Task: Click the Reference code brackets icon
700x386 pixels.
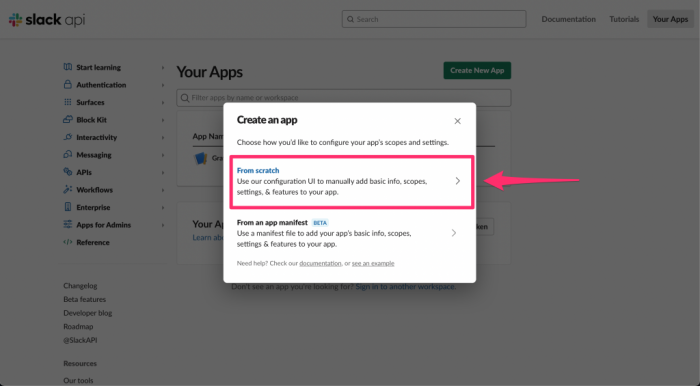Action: click(67, 242)
